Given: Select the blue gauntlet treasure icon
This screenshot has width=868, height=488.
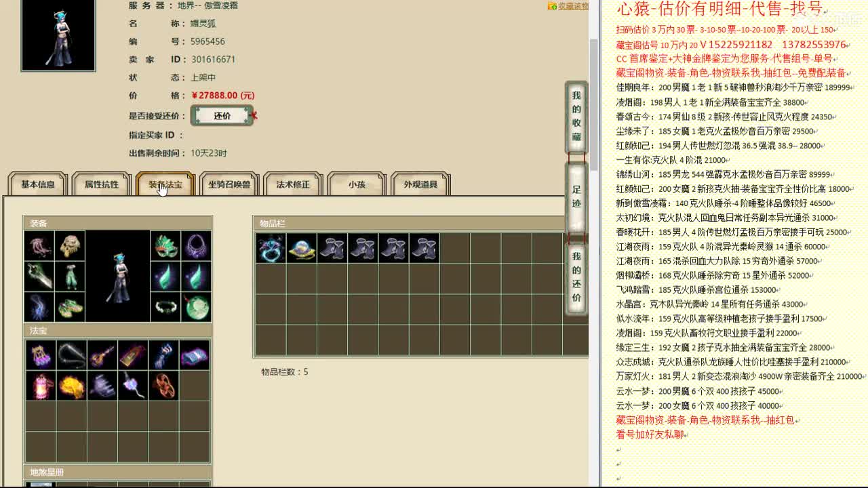Looking at the screenshot, I should [x=163, y=355].
